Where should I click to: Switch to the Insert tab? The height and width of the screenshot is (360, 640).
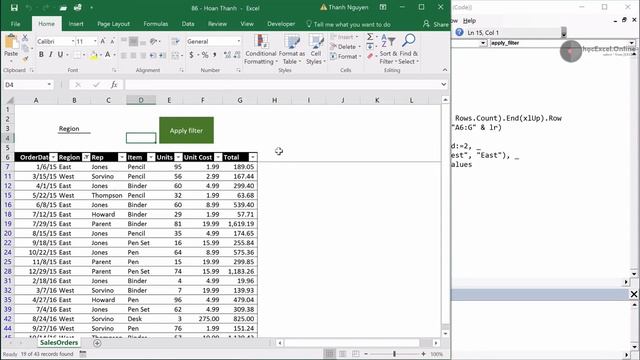76,24
